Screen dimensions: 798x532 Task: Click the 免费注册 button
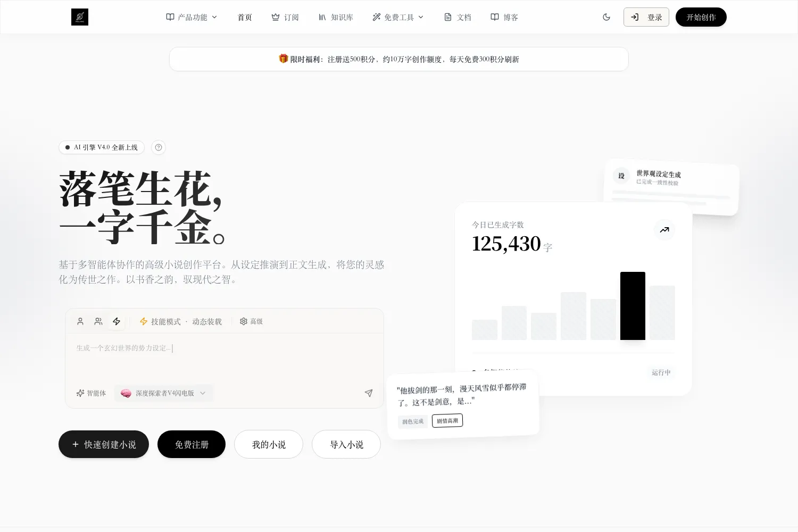(x=192, y=444)
